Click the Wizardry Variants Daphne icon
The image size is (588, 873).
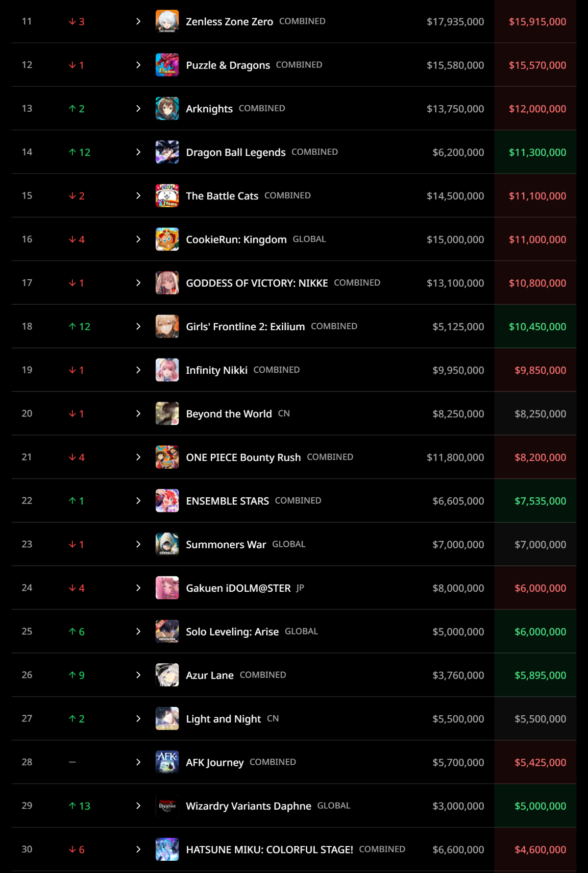pos(167,806)
